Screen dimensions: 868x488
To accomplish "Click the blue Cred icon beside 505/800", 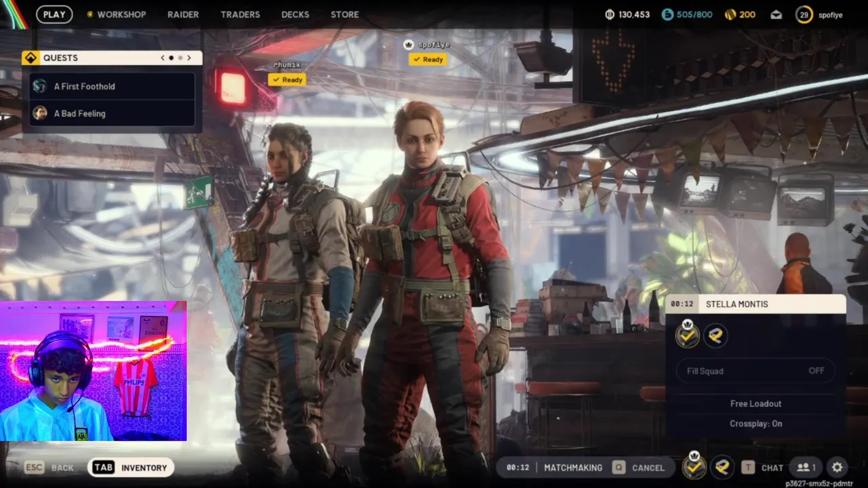I will click(667, 14).
